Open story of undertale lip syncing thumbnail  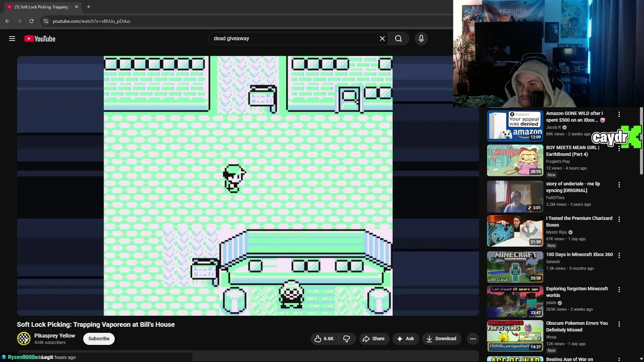[x=515, y=197]
